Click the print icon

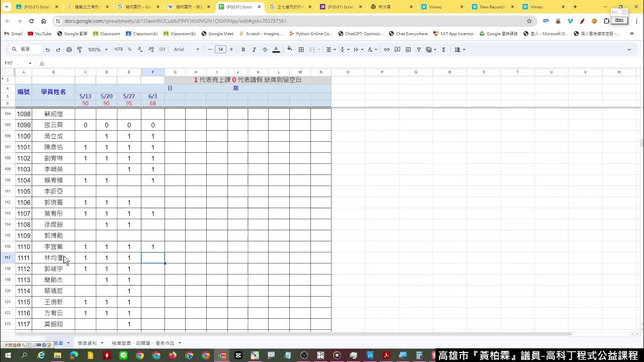pyautogui.click(x=69, y=50)
